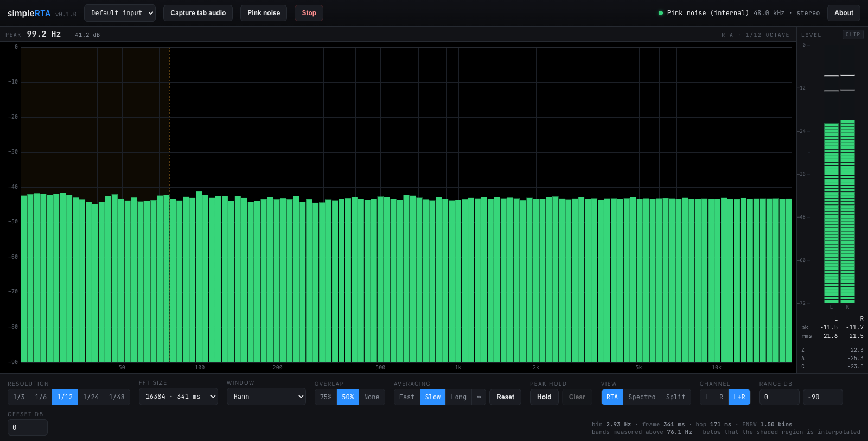Select the L+R channel
Screen dimensions: 868x441
point(739,397)
